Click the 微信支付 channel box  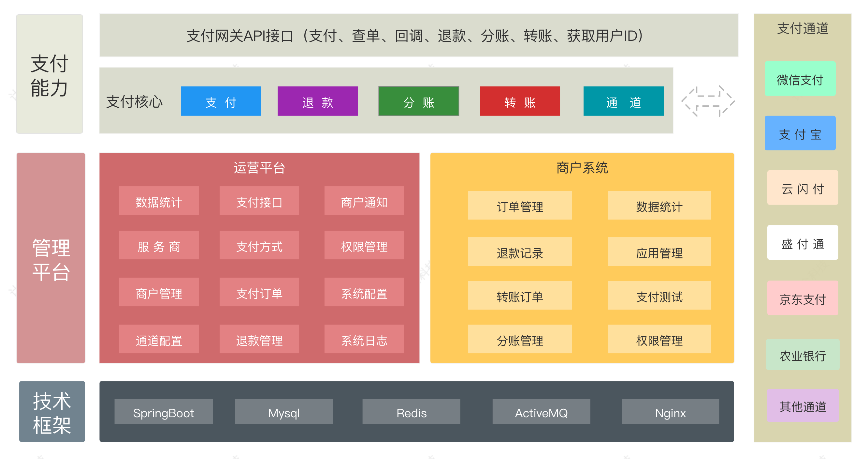800,79
